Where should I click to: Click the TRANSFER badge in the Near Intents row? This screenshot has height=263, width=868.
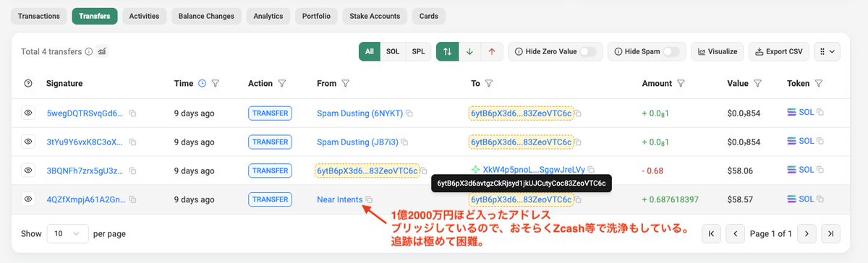point(269,199)
